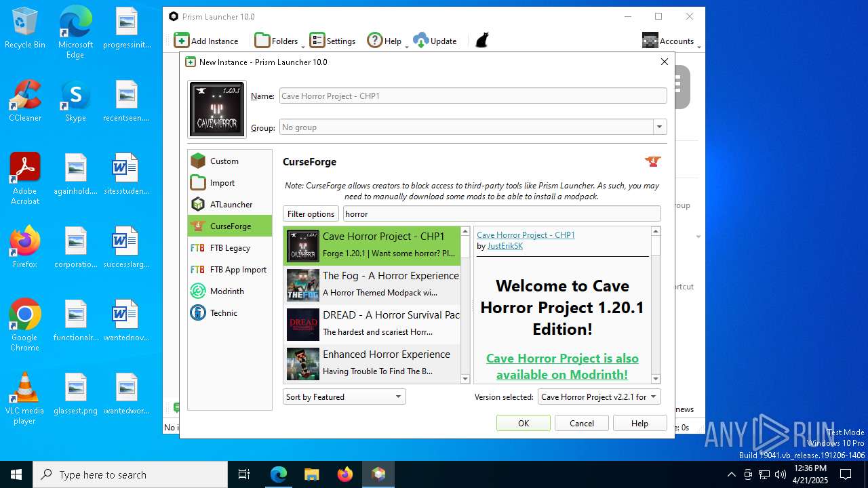Viewport: 868px width, 488px height.
Task: Click the Update toolbar icon
Action: (435, 41)
